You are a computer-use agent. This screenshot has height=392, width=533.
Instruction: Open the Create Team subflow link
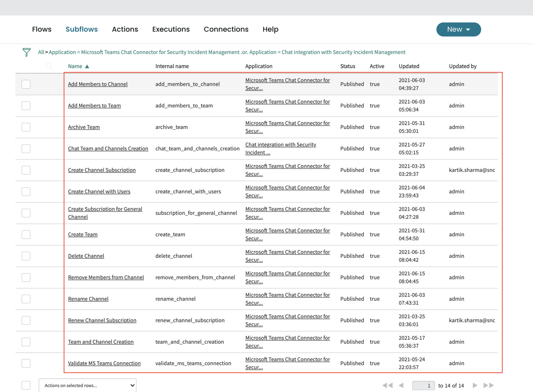pos(83,235)
